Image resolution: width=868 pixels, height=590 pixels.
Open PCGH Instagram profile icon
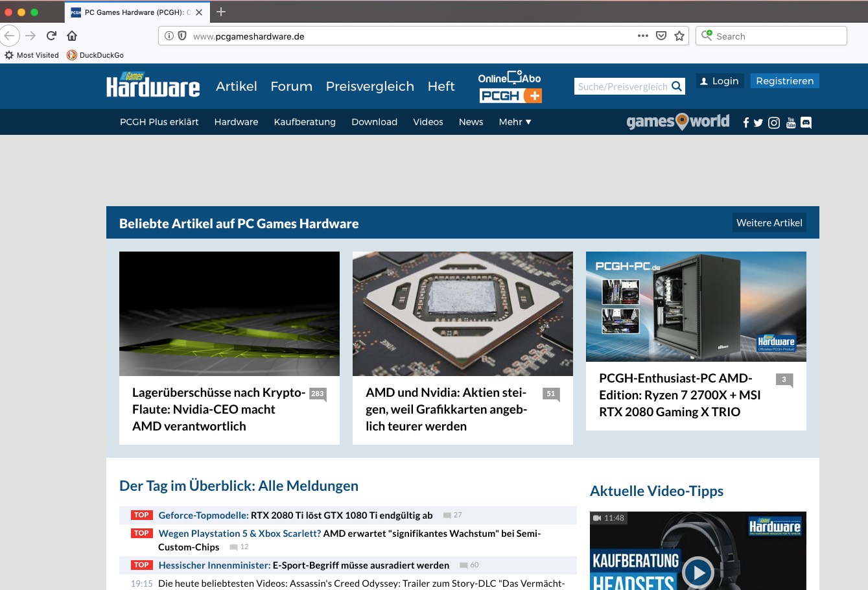774,123
